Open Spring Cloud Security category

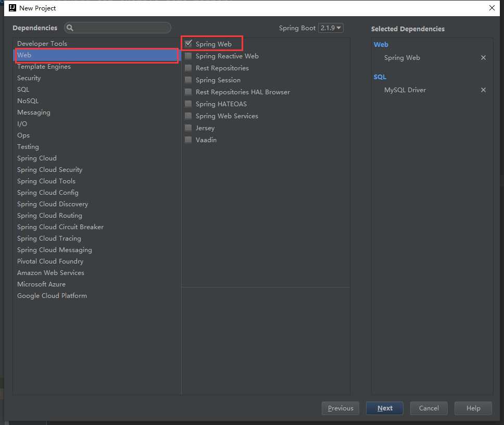[97, 170]
